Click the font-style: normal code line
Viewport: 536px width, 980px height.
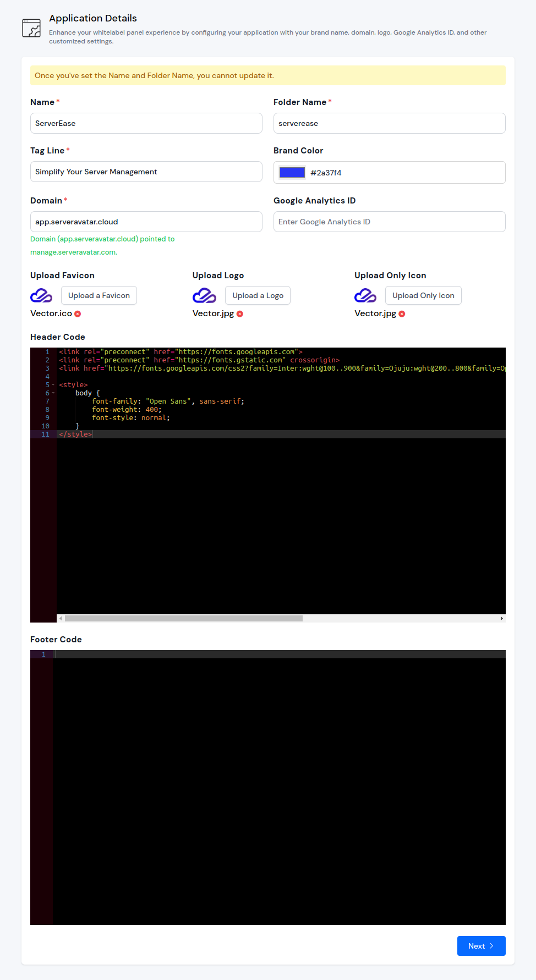point(131,418)
